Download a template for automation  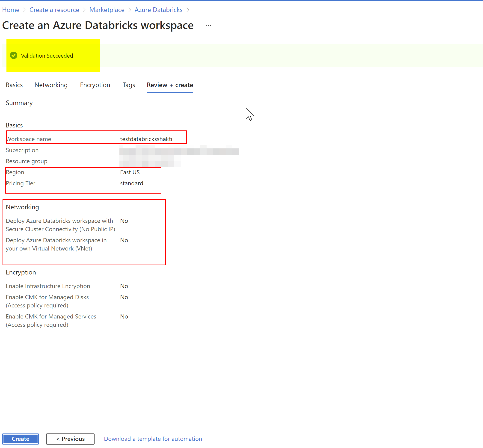click(x=153, y=439)
